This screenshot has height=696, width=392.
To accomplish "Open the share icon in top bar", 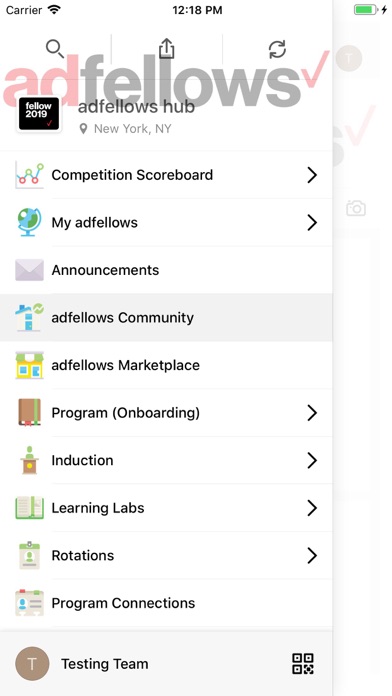I will coord(166,49).
